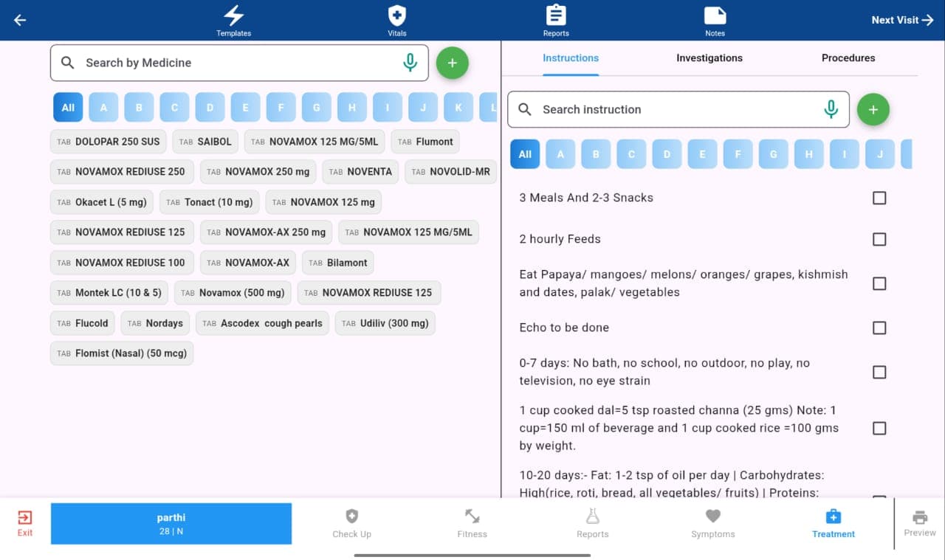Select NOVAMOX 250 mg chip
This screenshot has height=560, width=945.
click(x=258, y=172)
